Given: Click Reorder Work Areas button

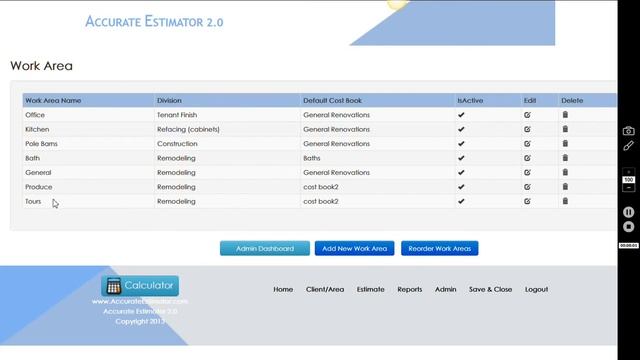Looking at the screenshot, I should pyautogui.click(x=440, y=248).
